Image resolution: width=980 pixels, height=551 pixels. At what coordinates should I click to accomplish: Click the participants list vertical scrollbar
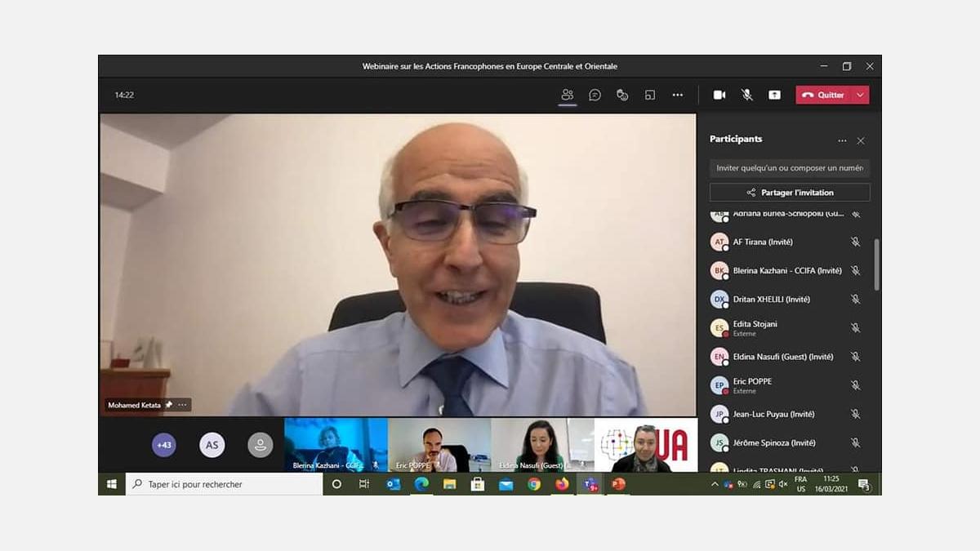pyautogui.click(x=877, y=264)
